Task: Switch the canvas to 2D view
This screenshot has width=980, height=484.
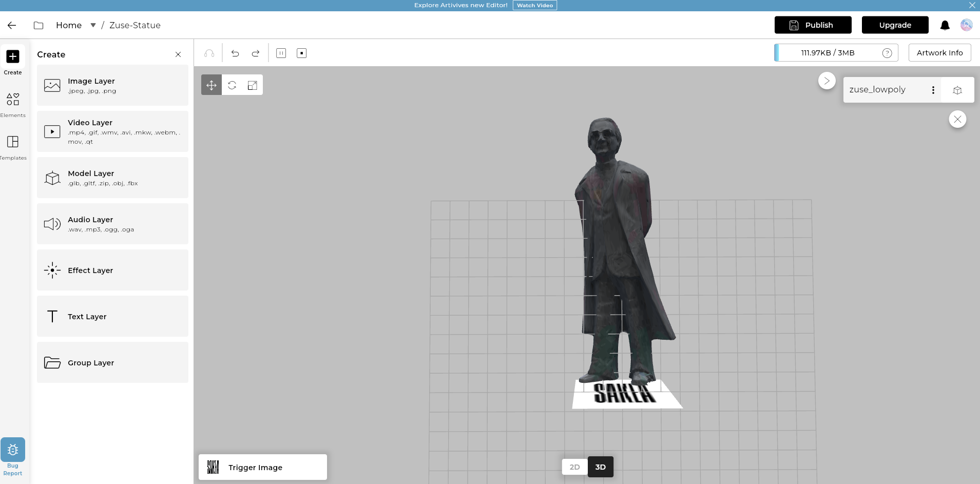Action: click(x=574, y=467)
